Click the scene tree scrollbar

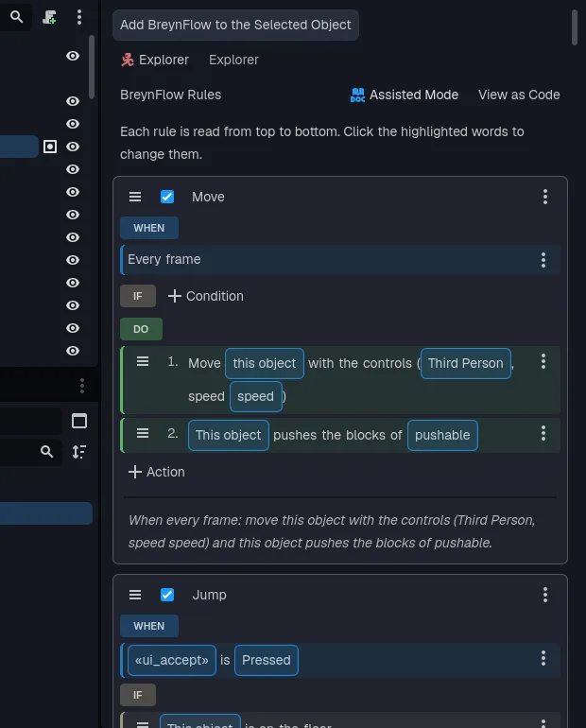pos(92,67)
